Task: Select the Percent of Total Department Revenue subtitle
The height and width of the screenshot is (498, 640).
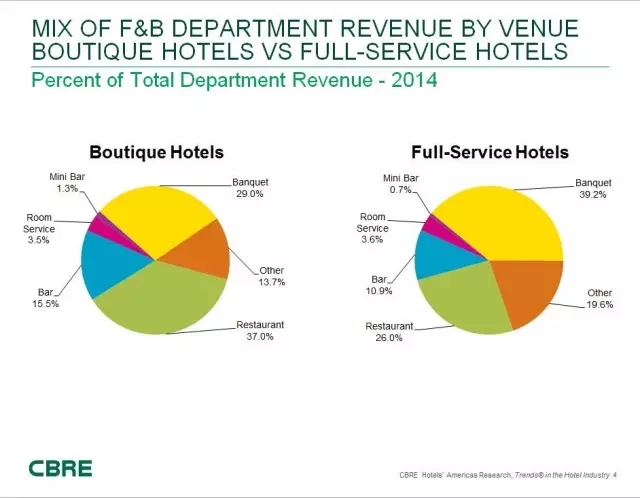Action: pyautogui.click(x=234, y=80)
